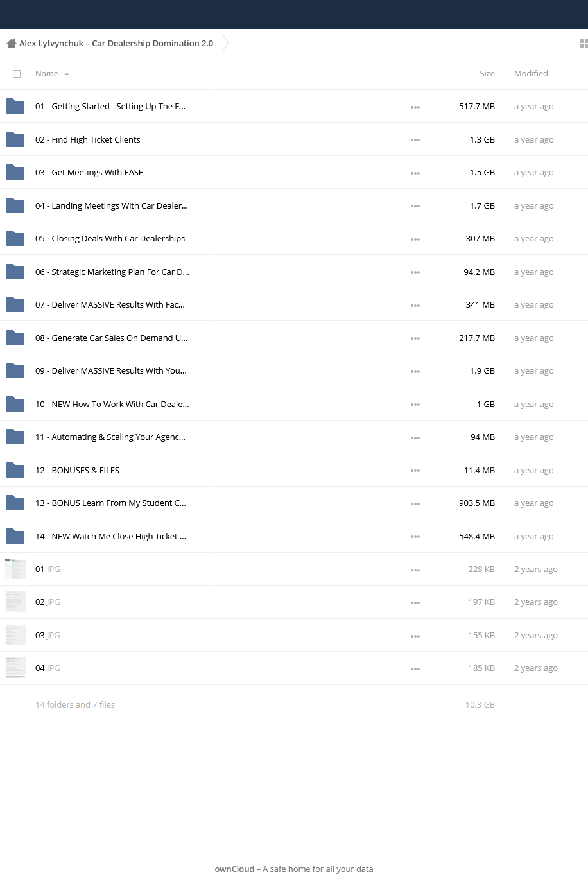Switch to grid view icon
The width and height of the screenshot is (588, 888).
pos(584,44)
